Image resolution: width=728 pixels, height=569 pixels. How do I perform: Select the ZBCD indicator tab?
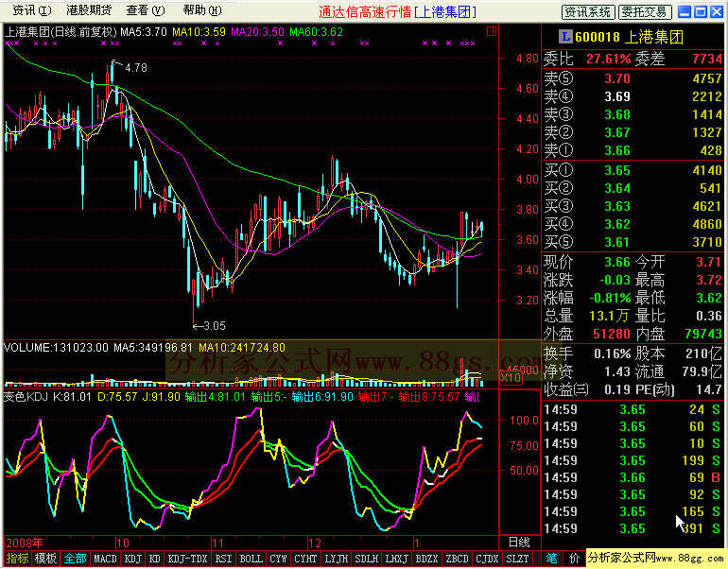coord(457,559)
